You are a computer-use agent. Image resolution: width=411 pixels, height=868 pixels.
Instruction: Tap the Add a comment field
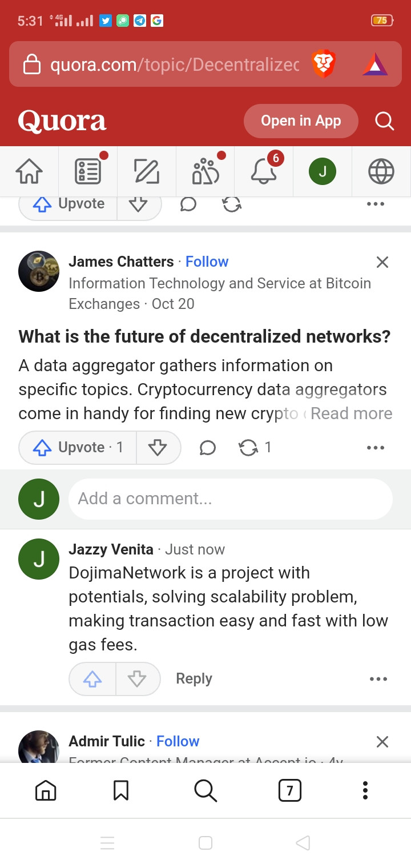coord(230,499)
